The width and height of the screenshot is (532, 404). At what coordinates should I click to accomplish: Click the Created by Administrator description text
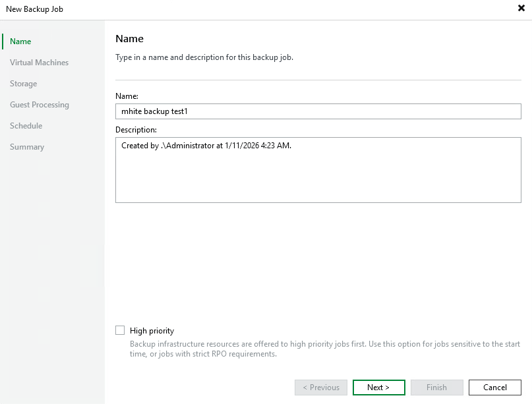click(204, 144)
